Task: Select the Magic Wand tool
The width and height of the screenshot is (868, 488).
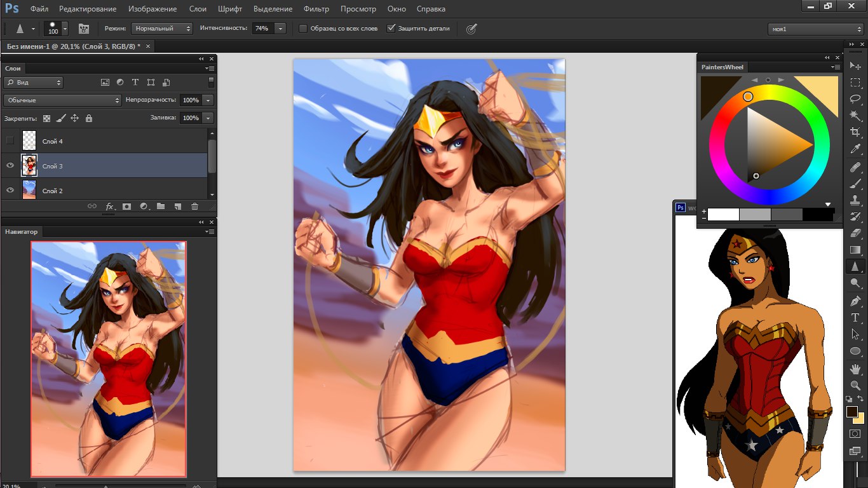Action: point(855,116)
